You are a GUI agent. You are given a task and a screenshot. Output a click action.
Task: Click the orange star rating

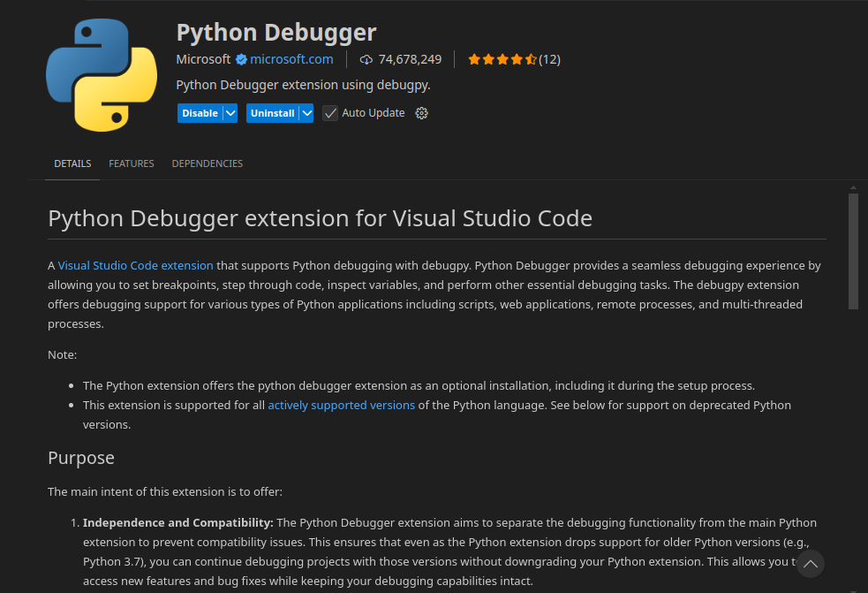click(x=502, y=59)
